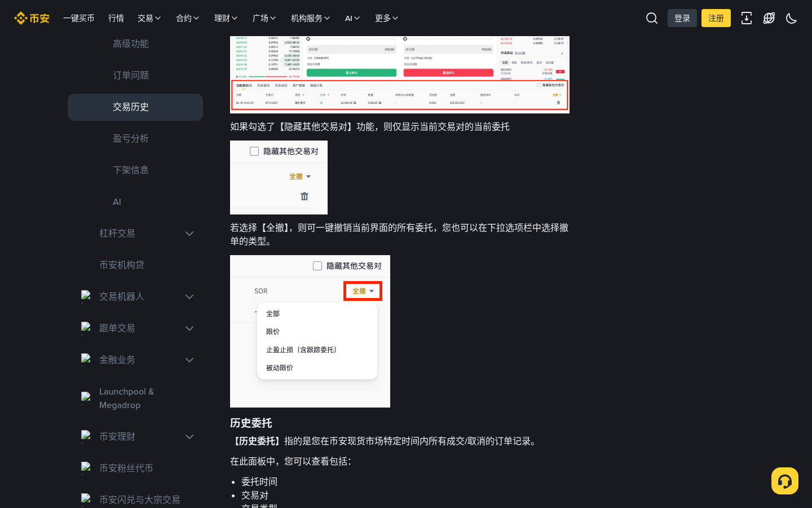The image size is (812, 508).
Task: Open the AI navigation menu
Action: click(352, 18)
